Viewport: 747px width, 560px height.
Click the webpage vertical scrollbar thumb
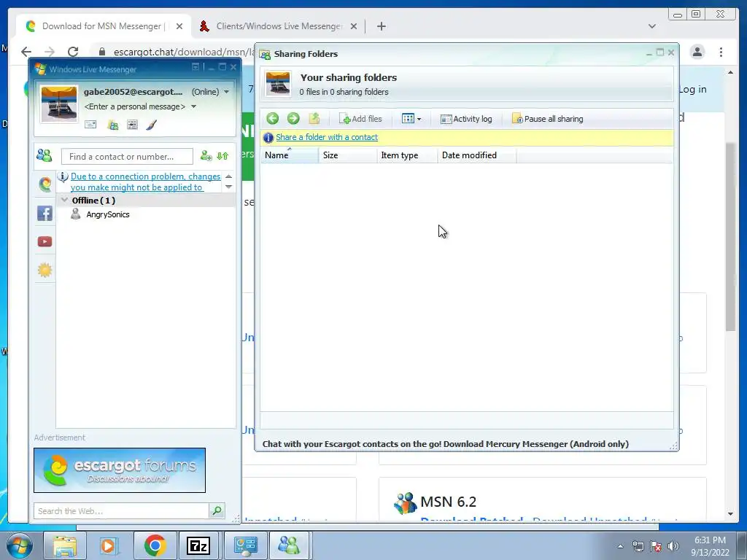click(731, 237)
